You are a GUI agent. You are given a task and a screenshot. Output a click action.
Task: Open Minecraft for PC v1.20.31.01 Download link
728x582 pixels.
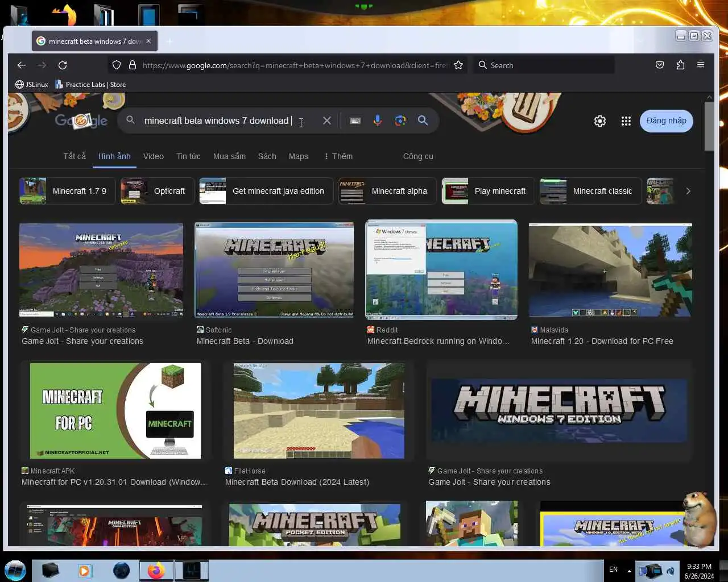coord(115,482)
